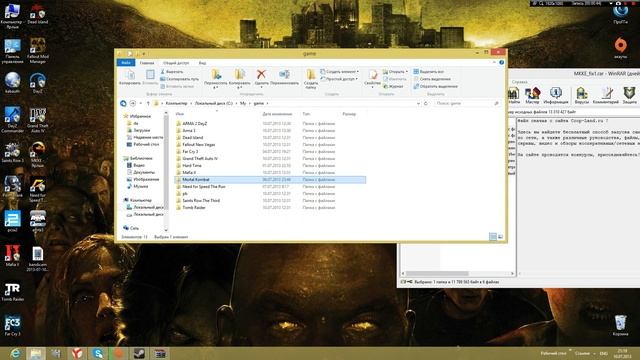Click the large Copy (Копировать) ribbon icon

(x=130, y=77)
